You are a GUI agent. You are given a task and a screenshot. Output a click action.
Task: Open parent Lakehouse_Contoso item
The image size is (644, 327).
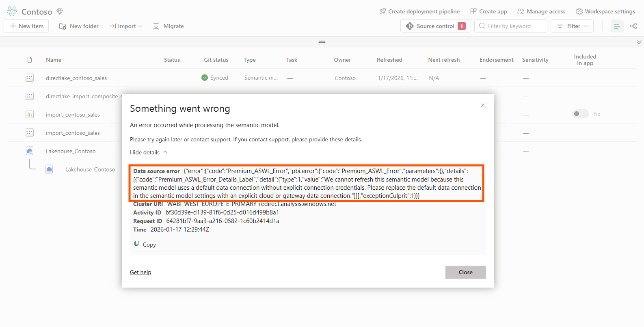[71, 151]
